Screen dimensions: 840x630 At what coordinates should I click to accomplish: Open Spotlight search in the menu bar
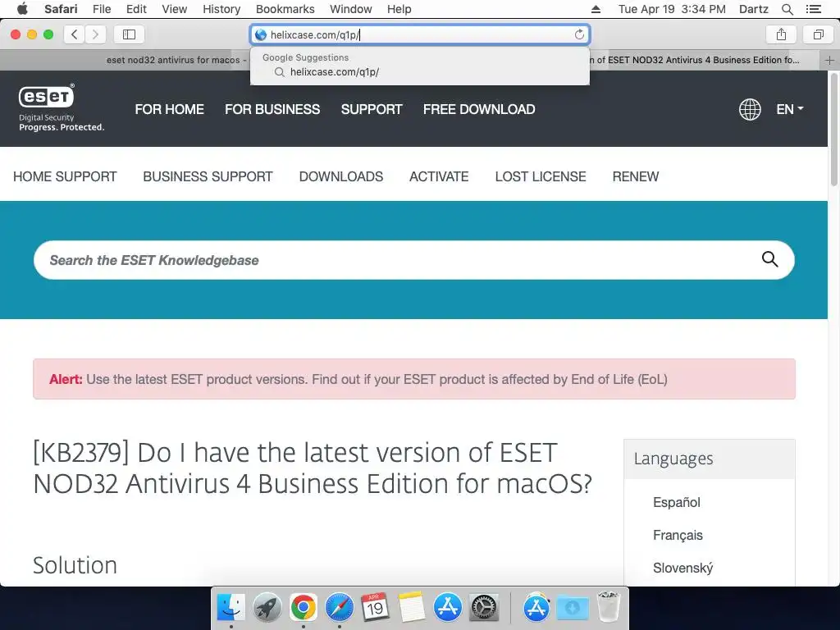(x=787, y=9)
